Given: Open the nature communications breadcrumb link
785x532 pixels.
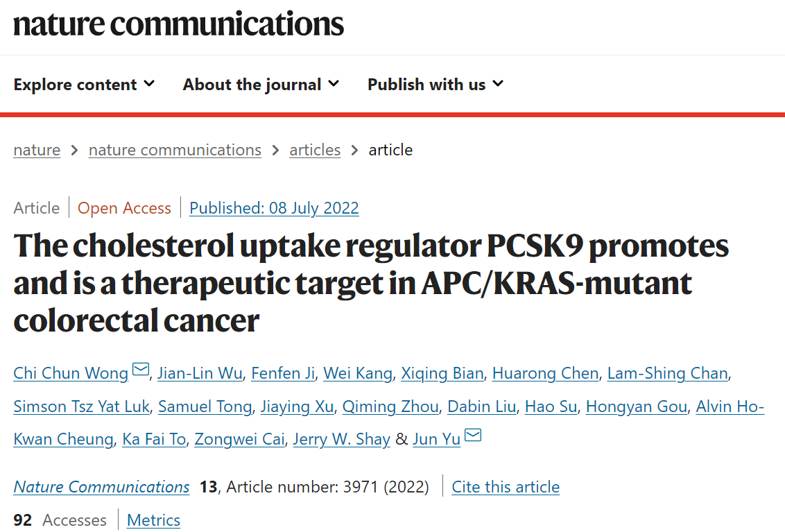Looking at the screenshot, I should click(x=175, y=150).
